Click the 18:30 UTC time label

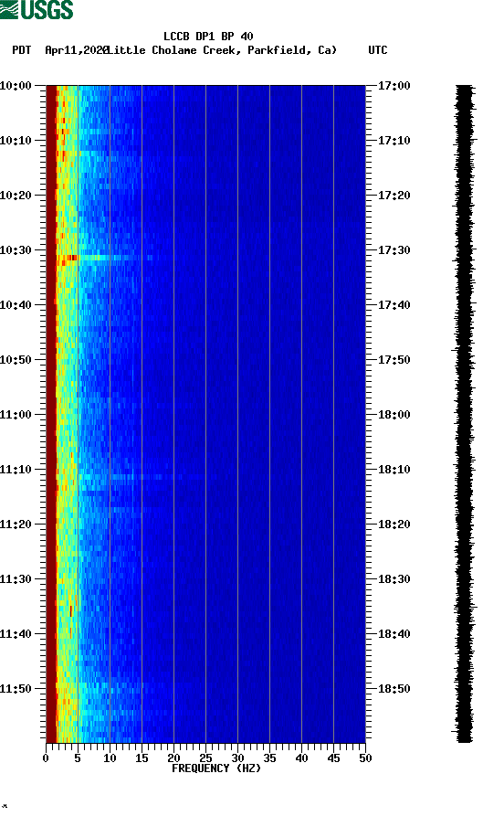click(394, 578)
